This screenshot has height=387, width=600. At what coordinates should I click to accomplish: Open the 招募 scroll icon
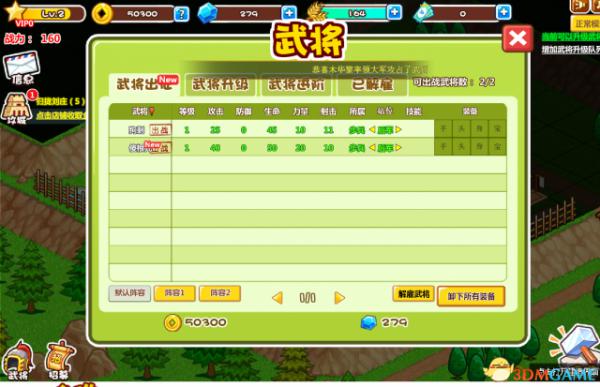pos(59,360)
